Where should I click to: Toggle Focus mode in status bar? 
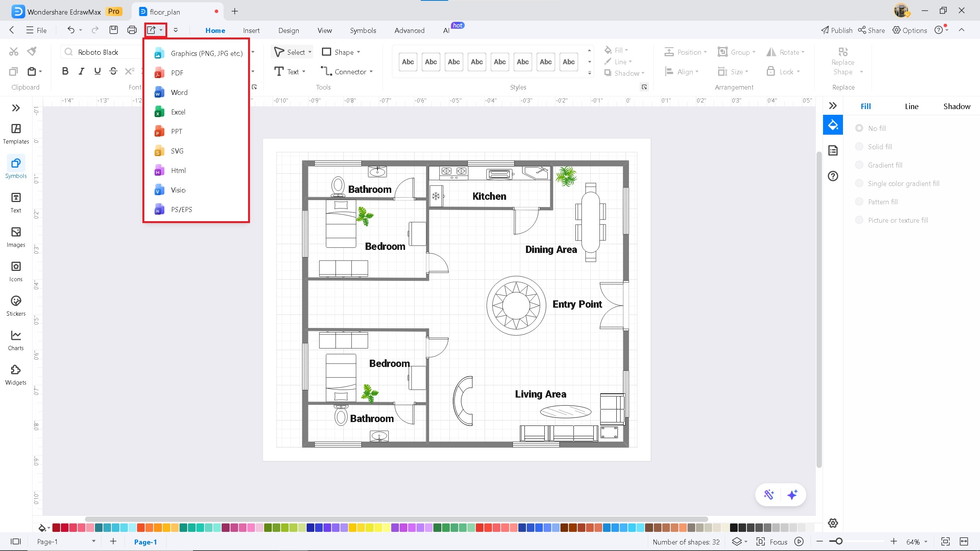tap(772, 541)
